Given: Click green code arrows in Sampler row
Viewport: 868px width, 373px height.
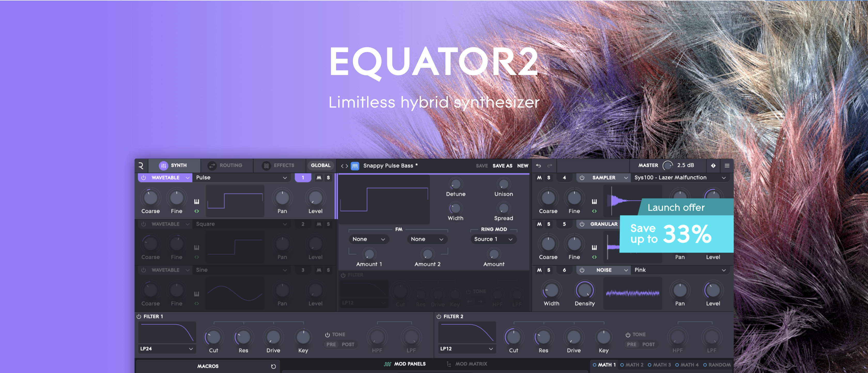Looking at the screenshot, I should pyautogui.click(x=594, y=211).
